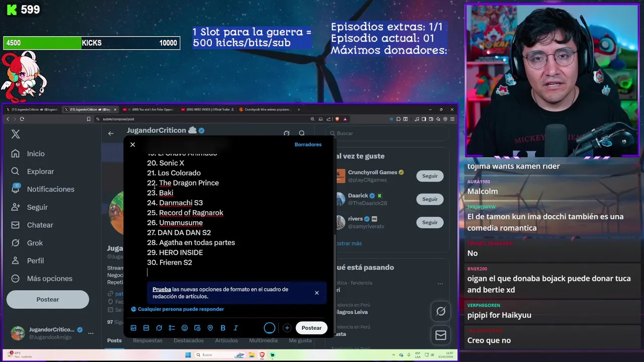Follow Crunchyroll Games with Seguir button
Screen dimensions: 644x362
point(430,176)
